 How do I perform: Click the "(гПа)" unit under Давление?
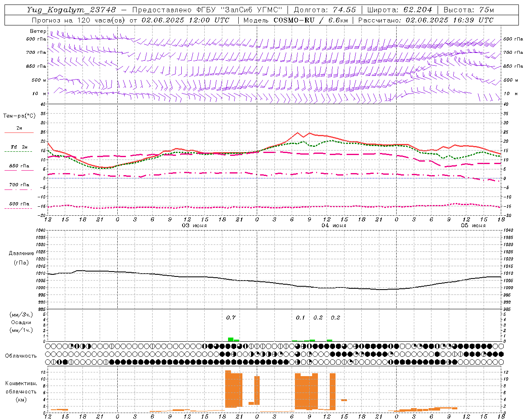click(21, 263)
